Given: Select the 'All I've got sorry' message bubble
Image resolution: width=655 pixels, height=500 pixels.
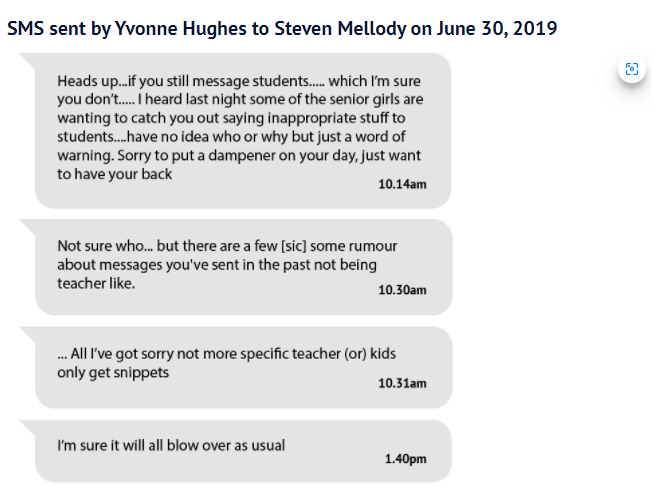Looking at the screenshot, I should 244,368.
